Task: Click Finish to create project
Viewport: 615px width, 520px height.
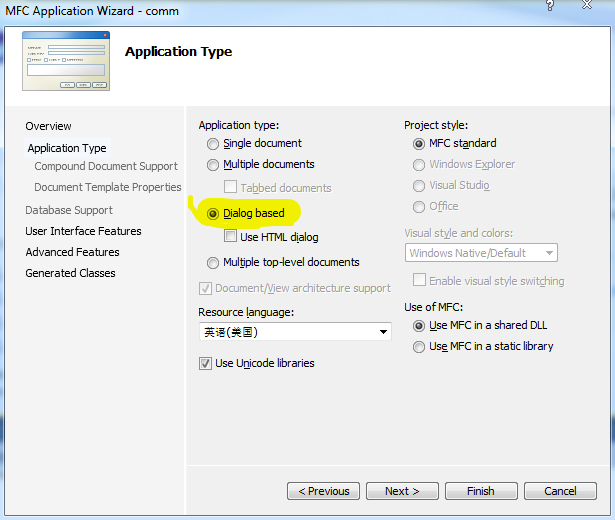Action: point(481,491)
